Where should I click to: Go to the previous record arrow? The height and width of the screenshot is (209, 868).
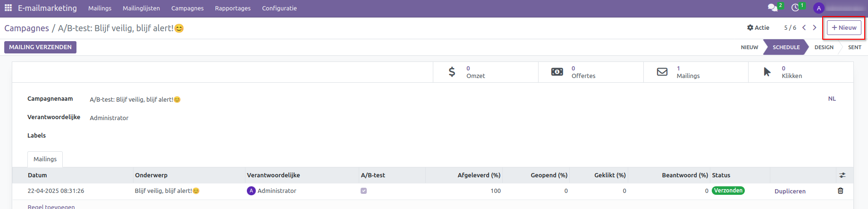coord(804,28)
